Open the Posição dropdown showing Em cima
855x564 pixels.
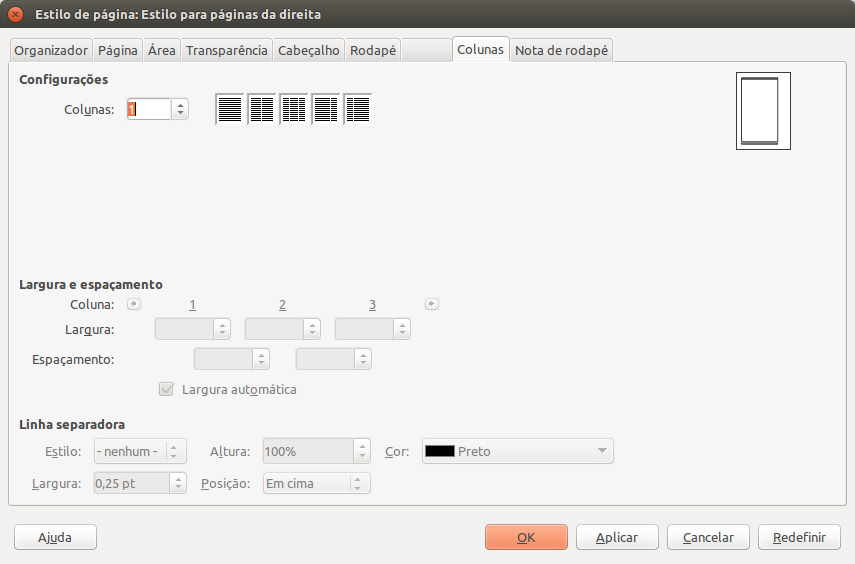317,483
